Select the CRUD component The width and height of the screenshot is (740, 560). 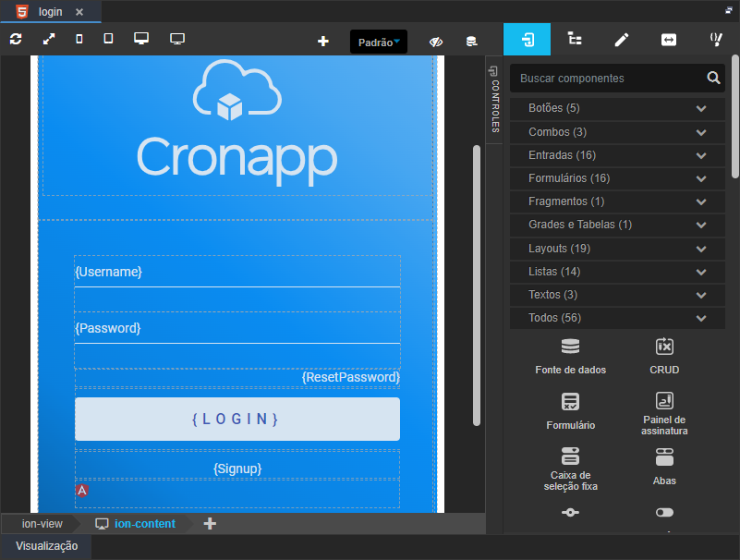[664, 356]
